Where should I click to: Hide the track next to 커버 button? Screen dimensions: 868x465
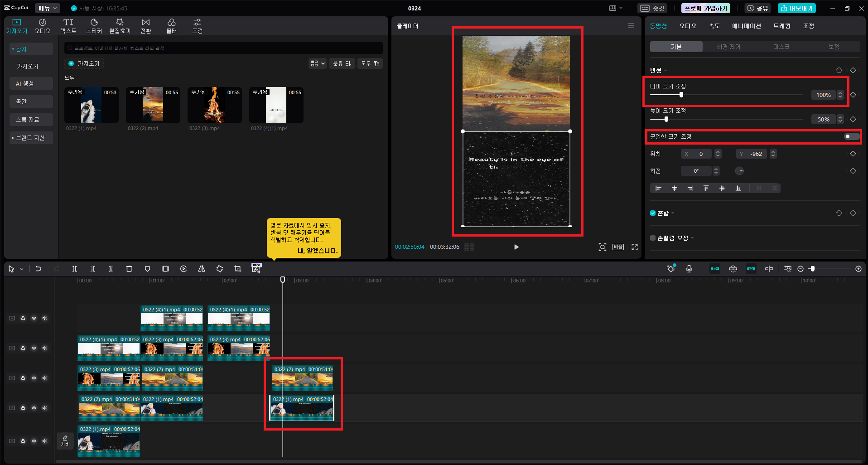click(34, 441)
